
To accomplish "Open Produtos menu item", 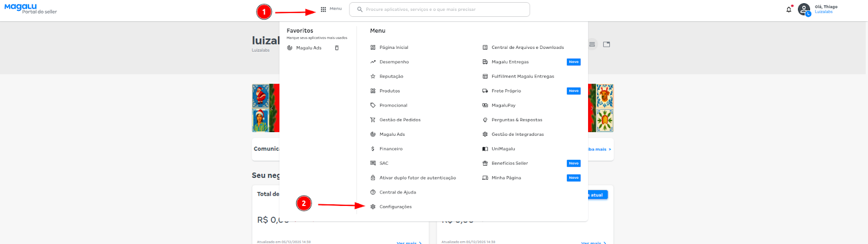I will pyautogui.click(x=390, y=91).
